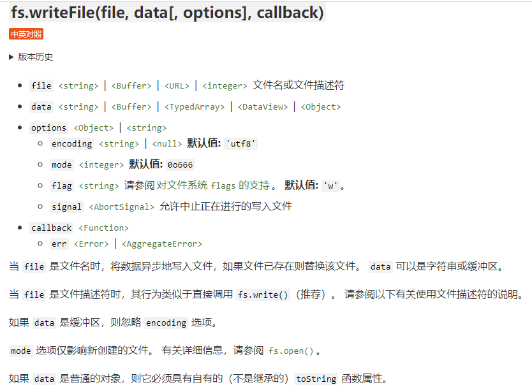Click the <URL> type link
532x392 pixels.
point(177,85)
